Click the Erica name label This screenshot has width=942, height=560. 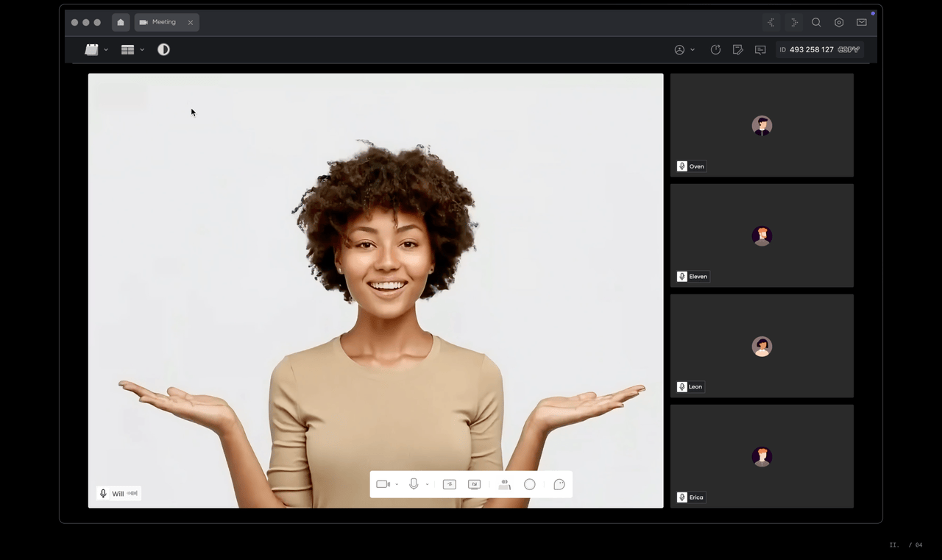(x=696, y=497)
